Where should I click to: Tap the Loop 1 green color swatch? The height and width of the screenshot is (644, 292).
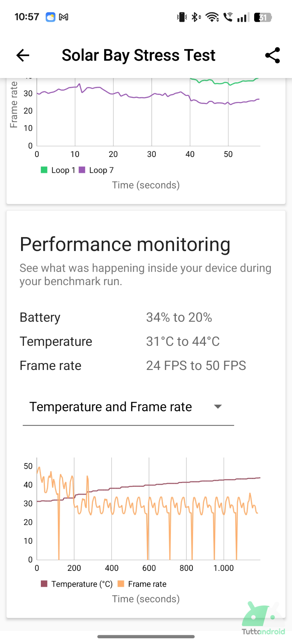(44, 170)
